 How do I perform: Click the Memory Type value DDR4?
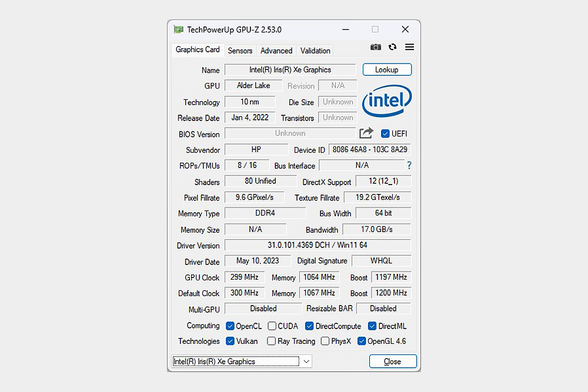265,213
